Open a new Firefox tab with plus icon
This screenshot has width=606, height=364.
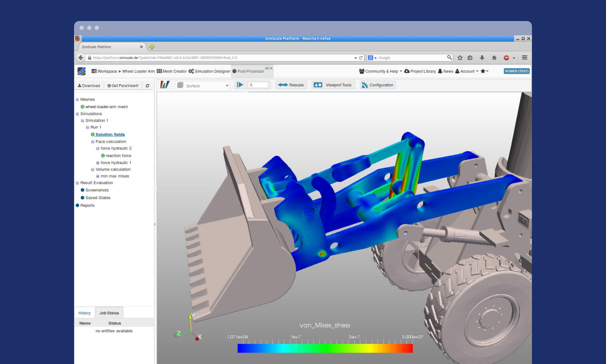(152, 47)
